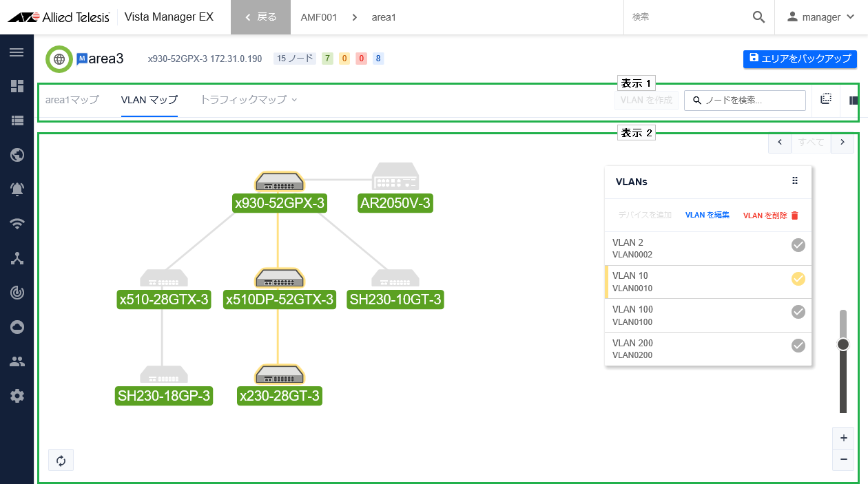Screen dimensions: 868x484
Task: Click the 15 ノード badge
Action: [x=295, y=59]
